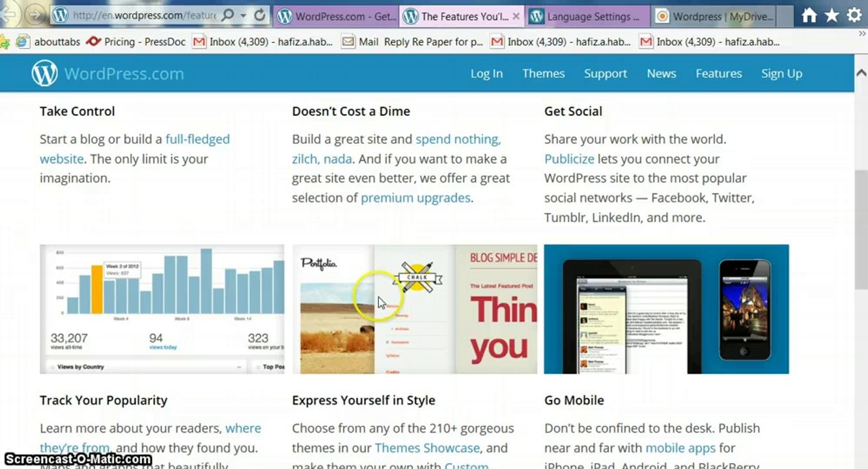Image resolution: width=868 pixels, height=469 pixels.
Task: Click the 'Take Control' heading
Action: pos(77,111)
